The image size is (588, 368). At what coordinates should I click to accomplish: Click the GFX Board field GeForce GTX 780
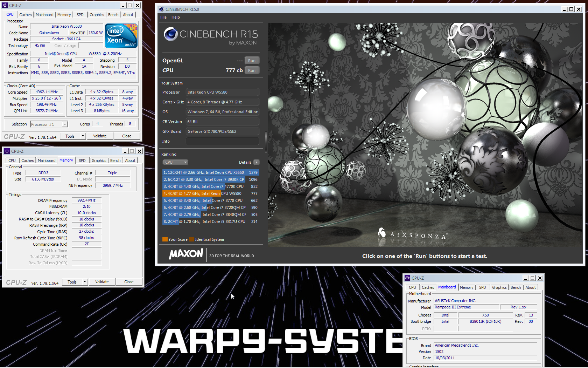point(223,131)
